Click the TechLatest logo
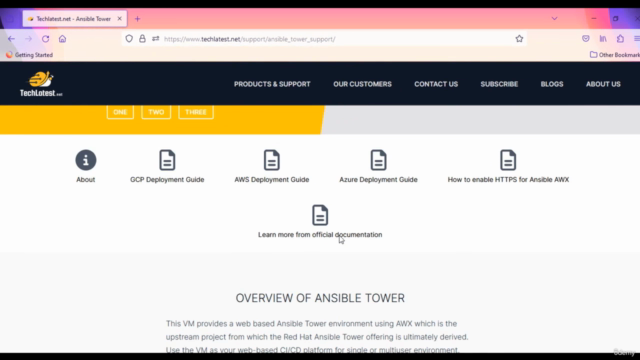640x360 pixels. click(41, 84)
